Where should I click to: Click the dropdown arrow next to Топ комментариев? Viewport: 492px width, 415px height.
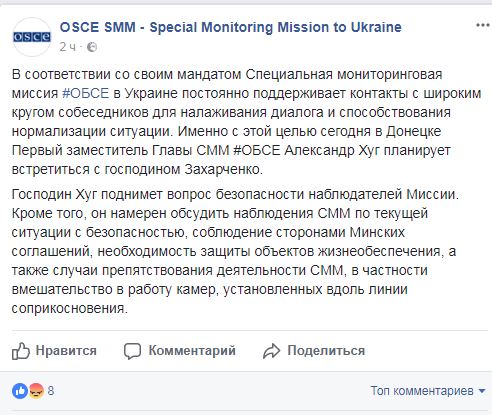coord(482,391)
